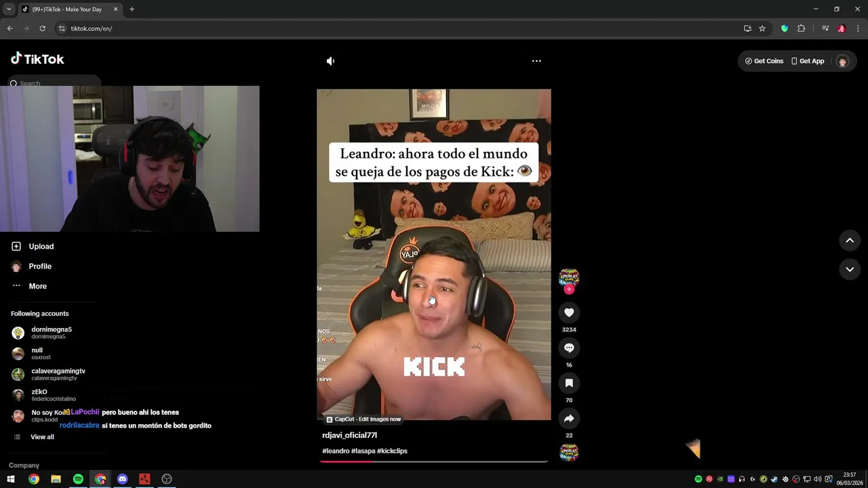Image resolution: width=868 pixels, height=488 pixels.
Task: Bookmark this page with the star
Action: (762, 28)
